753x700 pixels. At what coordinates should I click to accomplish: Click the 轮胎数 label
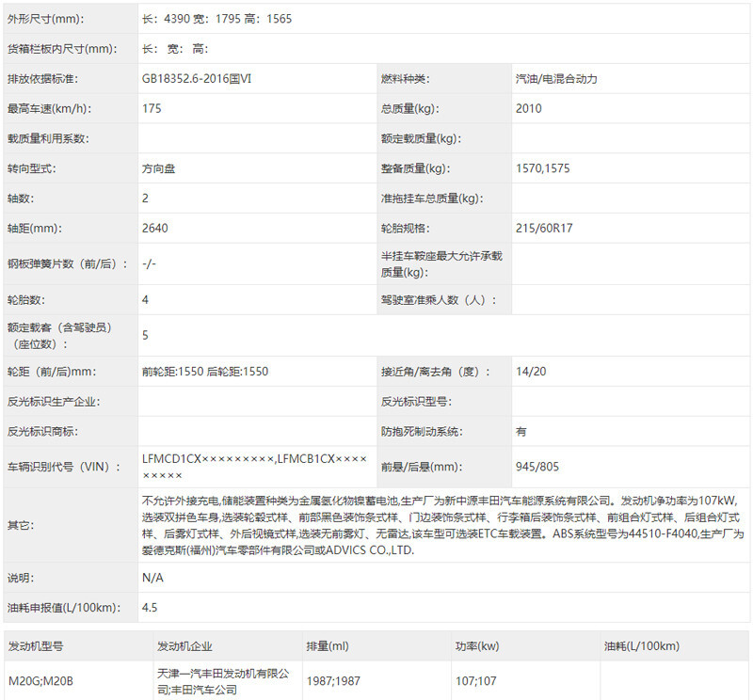pos(26,300)
